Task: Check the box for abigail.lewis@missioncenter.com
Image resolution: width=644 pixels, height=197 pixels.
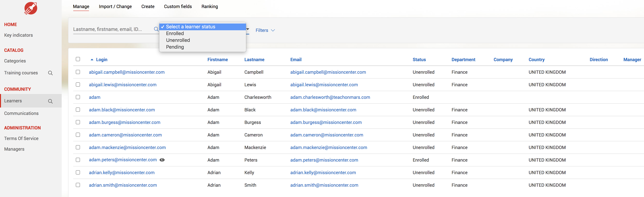Action: pos(78,84)
